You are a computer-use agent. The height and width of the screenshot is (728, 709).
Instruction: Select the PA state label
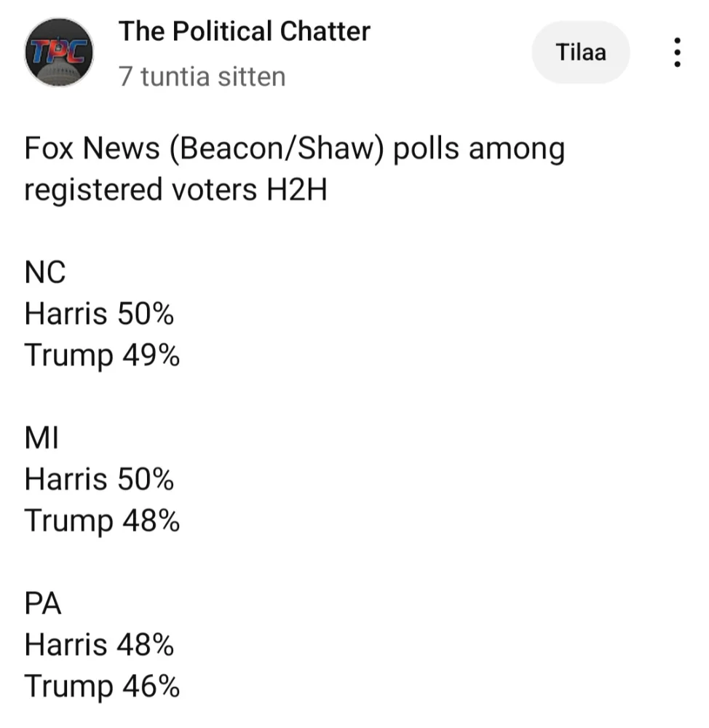point(44,604)
